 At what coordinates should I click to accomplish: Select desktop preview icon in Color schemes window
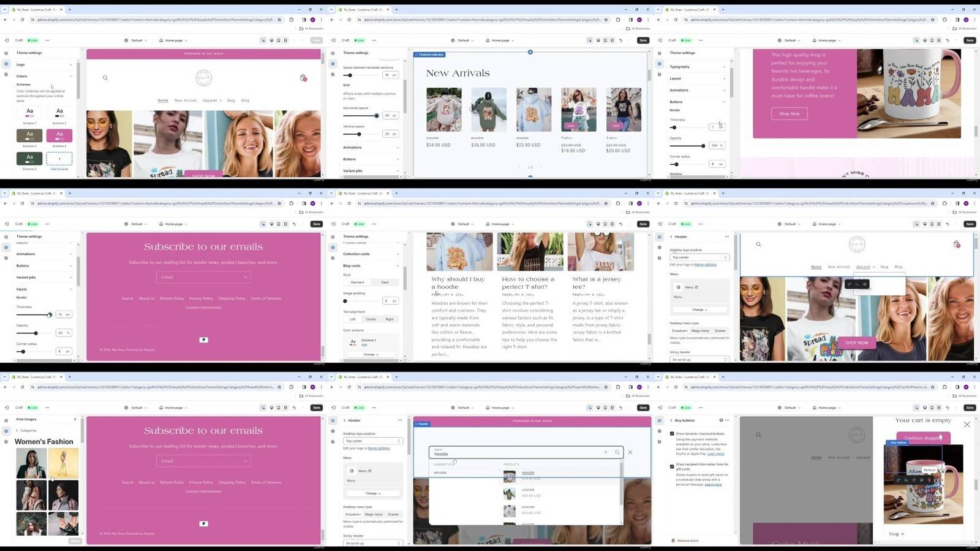click(271, 40)
